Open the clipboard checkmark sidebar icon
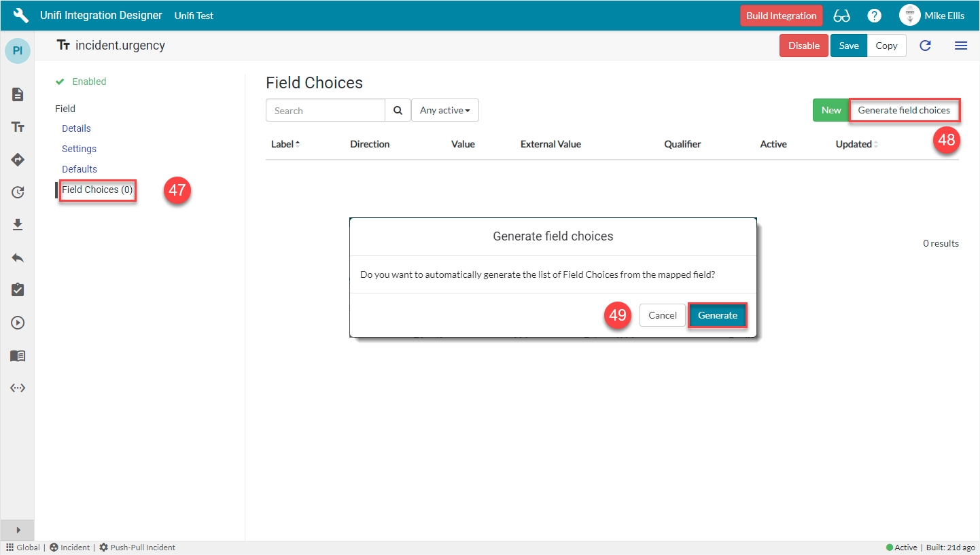The image size is (980, 555). pyautogui.click(x=18, y=290)
